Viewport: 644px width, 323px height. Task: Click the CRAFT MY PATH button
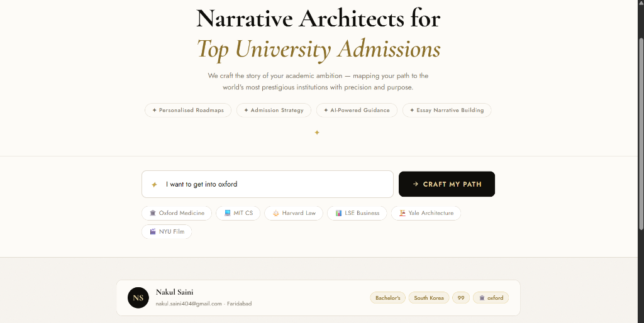(x=447, y=184)
